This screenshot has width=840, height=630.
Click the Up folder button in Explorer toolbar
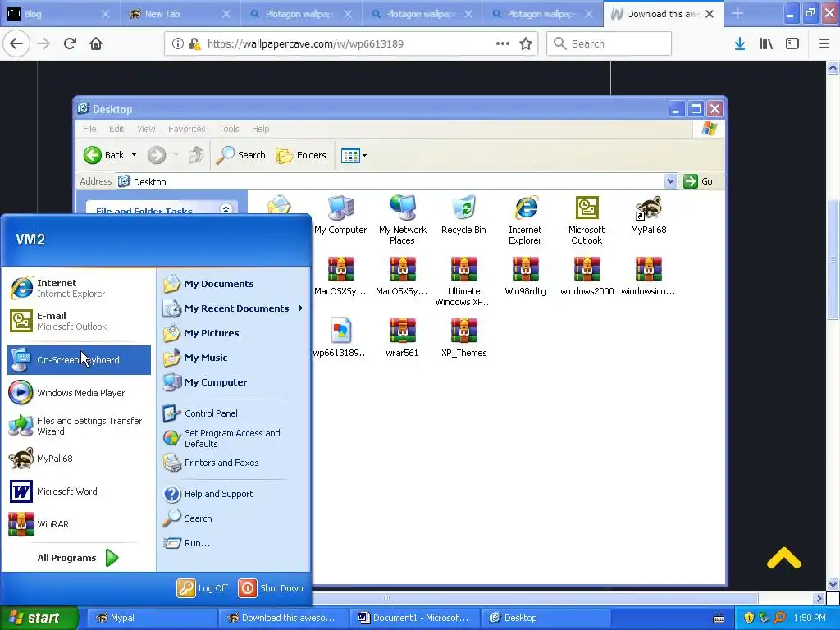click(x=195, y=155)
